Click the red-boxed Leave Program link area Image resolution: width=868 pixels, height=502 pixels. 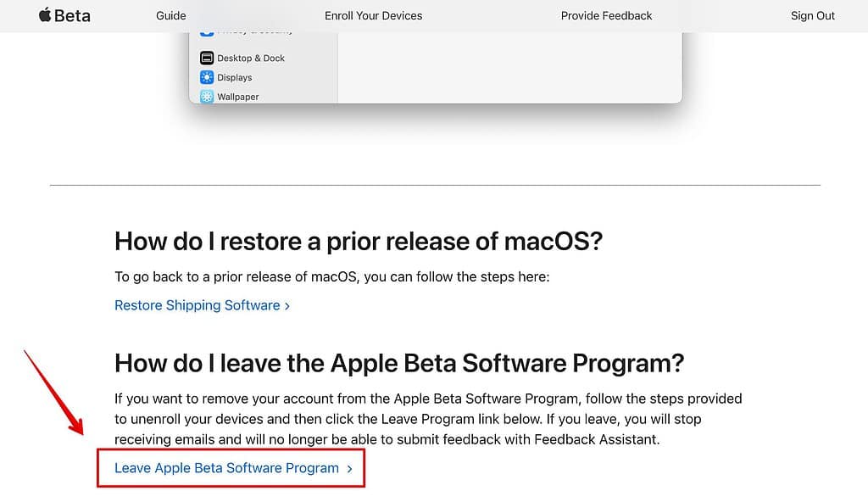231,467
